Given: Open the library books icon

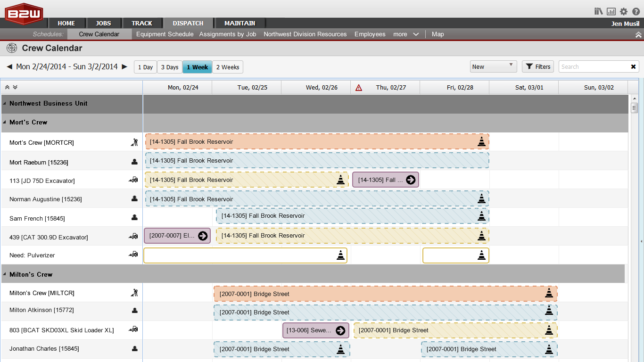Looking at the screenshot, I should click(x=599, y=11).
